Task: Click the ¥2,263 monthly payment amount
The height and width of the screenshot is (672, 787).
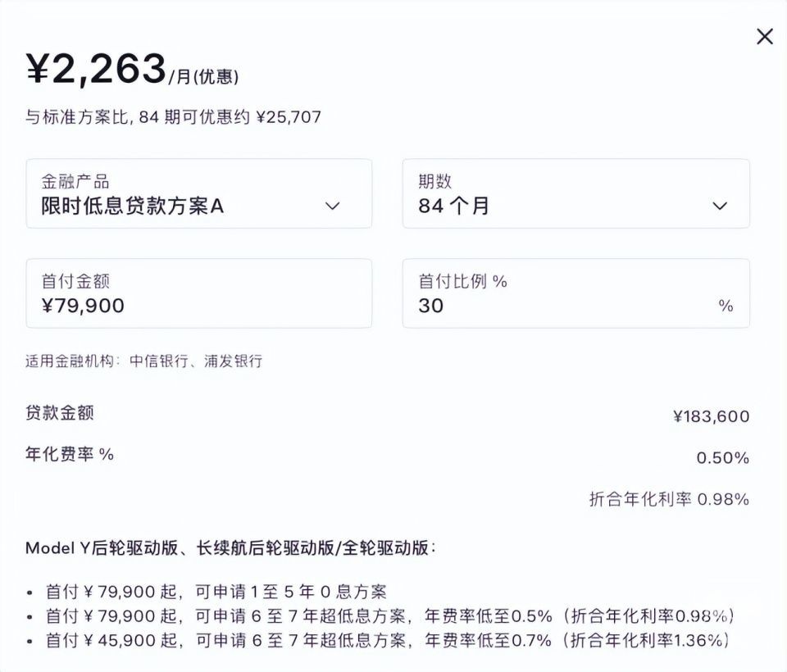Action: tap(97, 69)
